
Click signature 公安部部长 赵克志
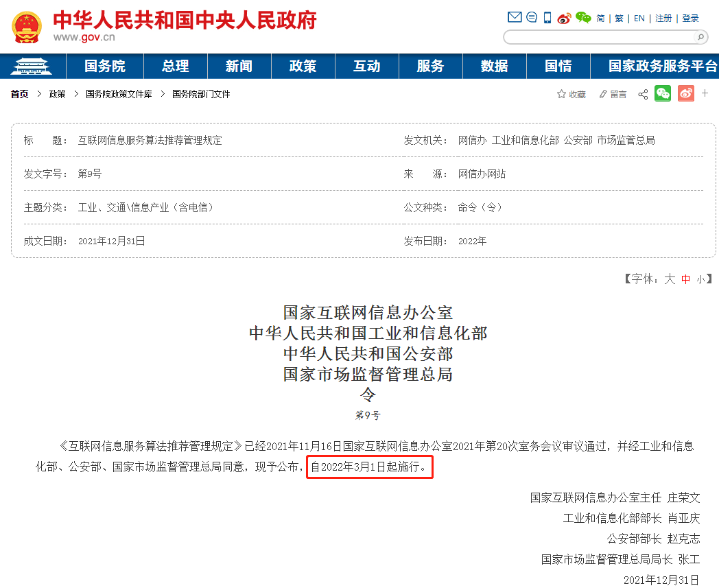(654, 539)
